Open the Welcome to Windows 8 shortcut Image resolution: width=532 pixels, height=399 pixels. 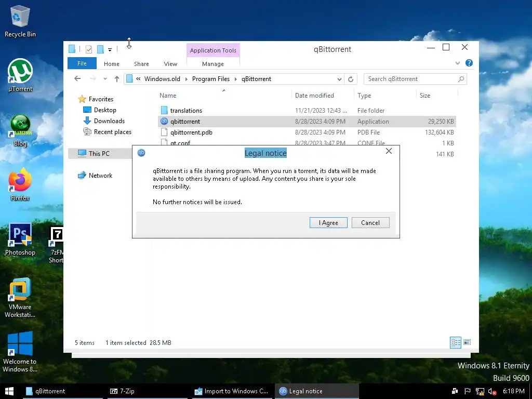[20, 352]
